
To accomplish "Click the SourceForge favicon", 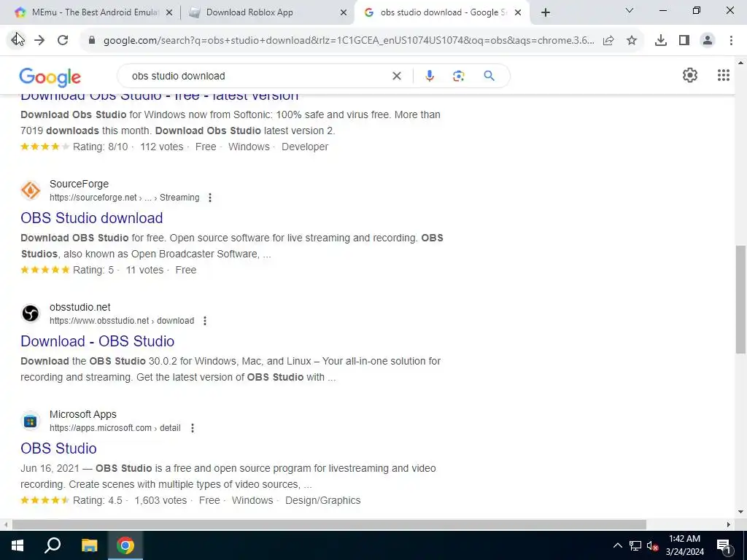I will pyautogui.click(x=31, y=190).
